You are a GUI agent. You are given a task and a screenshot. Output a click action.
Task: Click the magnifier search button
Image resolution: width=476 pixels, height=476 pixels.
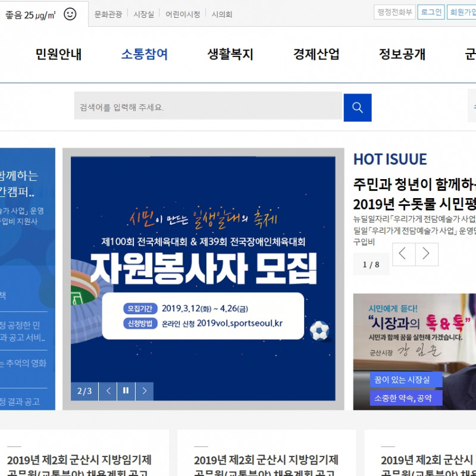(x=357, y=107)
